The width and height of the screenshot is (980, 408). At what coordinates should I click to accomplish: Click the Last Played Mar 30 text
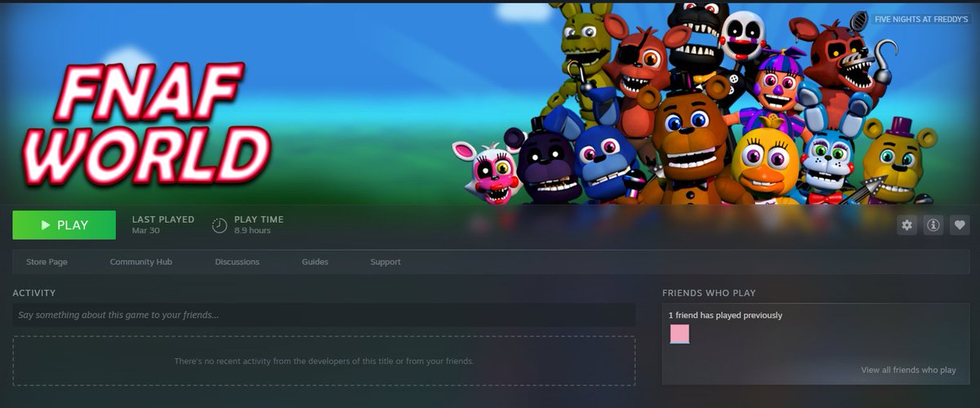[163, 224]
